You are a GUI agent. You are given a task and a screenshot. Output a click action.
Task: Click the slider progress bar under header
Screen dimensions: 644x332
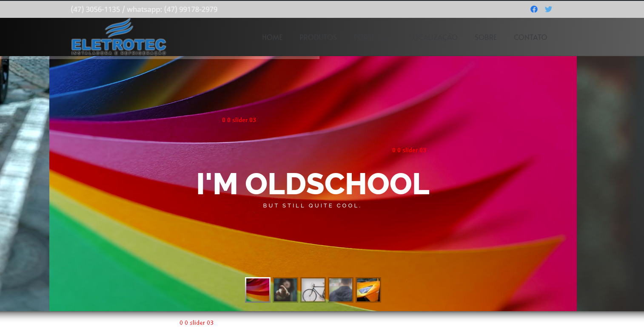pos(184,57)
